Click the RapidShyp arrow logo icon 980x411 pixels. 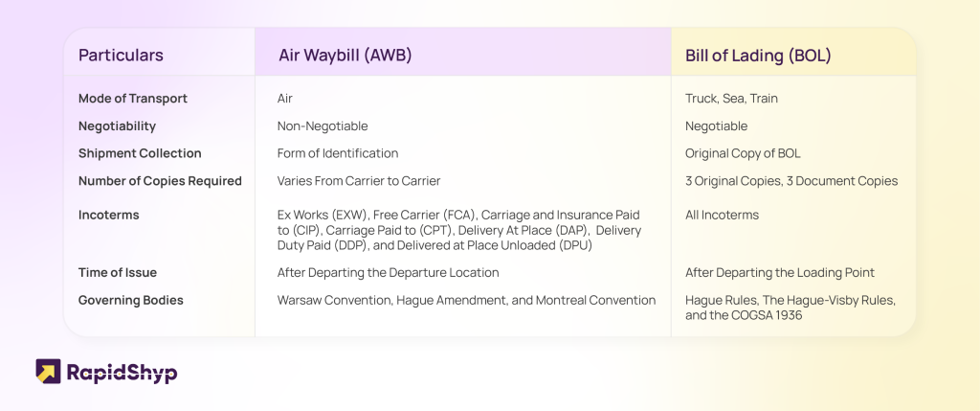pos(48,371)
